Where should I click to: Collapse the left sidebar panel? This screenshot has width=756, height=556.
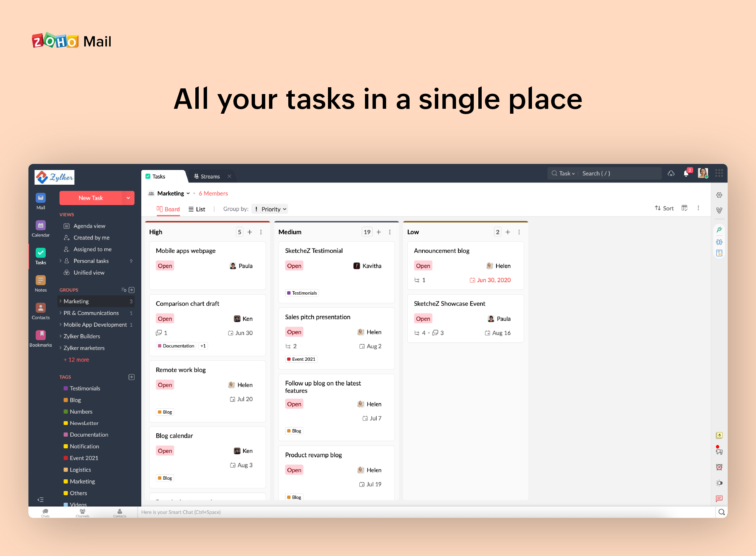[x=40, y=499]
